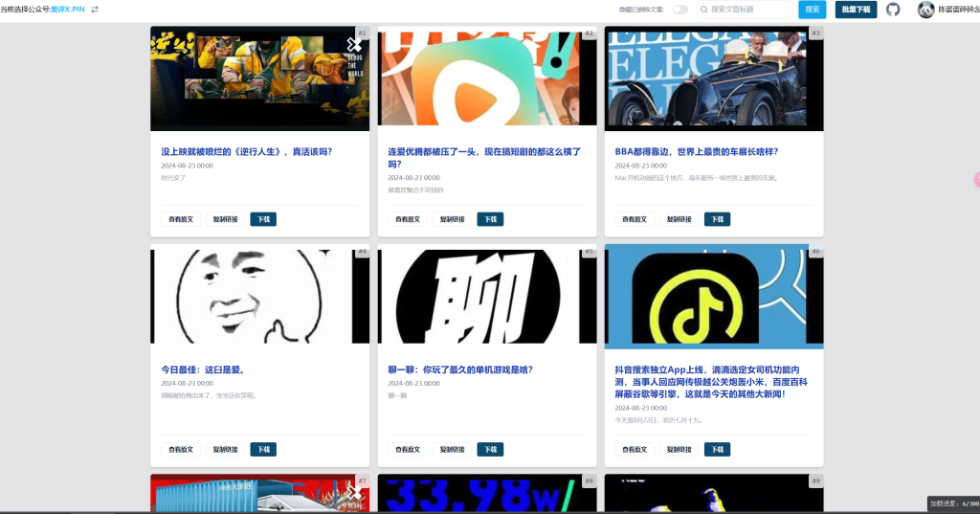Click 查看原文 on the BBA都得靠边 card

point(635,219)
